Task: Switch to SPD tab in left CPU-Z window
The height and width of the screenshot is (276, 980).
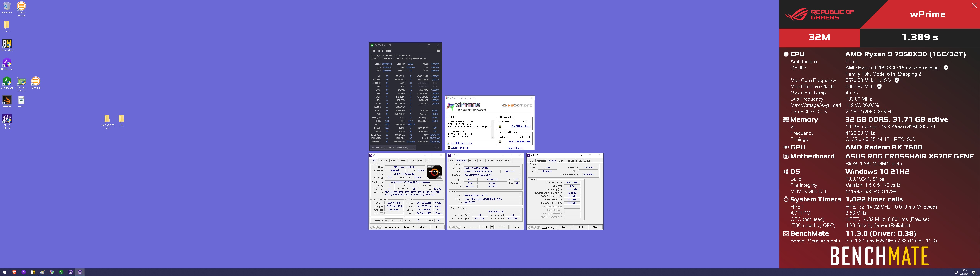Action: 403,160
